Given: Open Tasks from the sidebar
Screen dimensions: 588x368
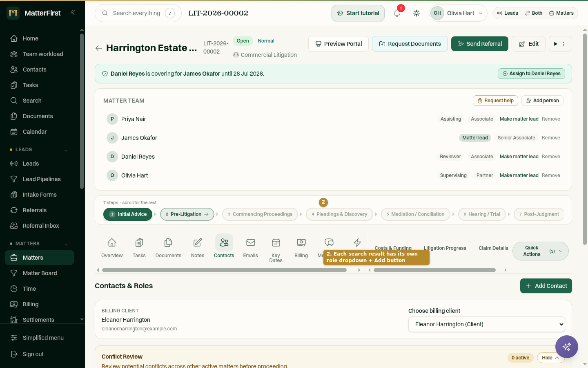Looking at the screenshot, I should (40, 85).
